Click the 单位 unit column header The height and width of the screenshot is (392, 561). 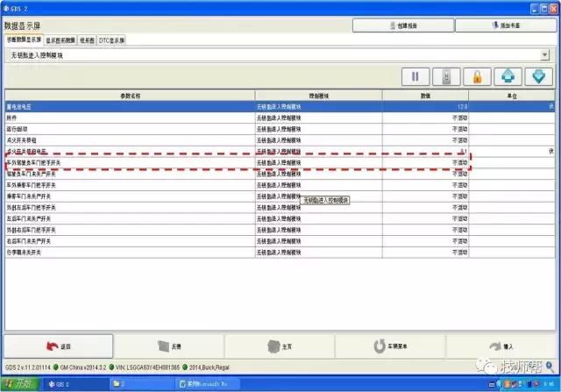(512, 96)
